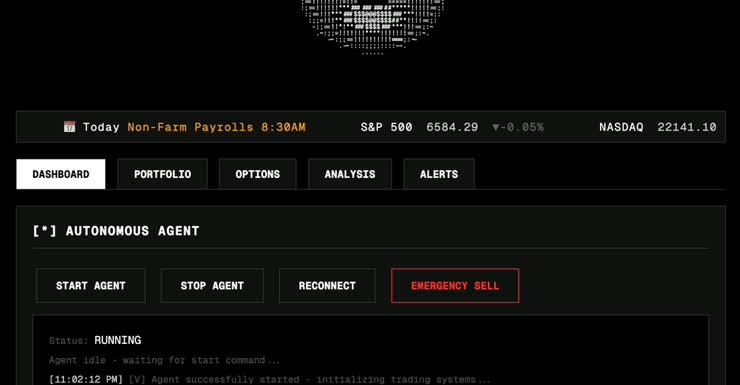Click the ASCII art logo at top
This screenshot has height=385, width=740.
click(x=372, y=26)
